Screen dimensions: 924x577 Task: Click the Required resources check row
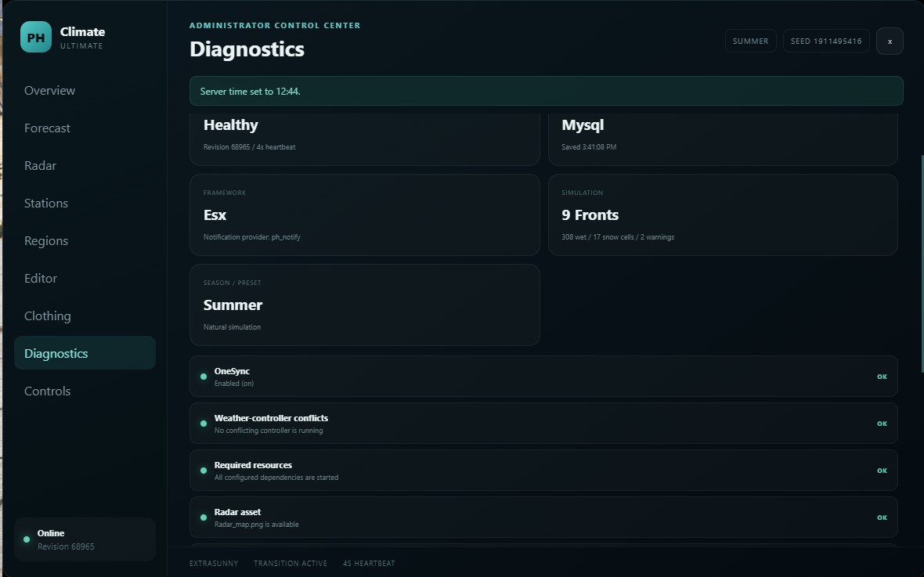pos(543,471)
